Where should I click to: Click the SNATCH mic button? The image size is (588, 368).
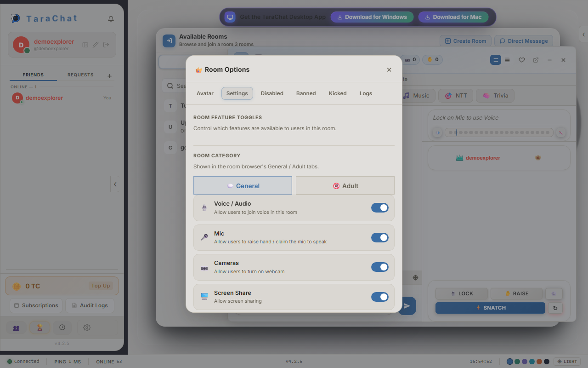click(490, 308)
